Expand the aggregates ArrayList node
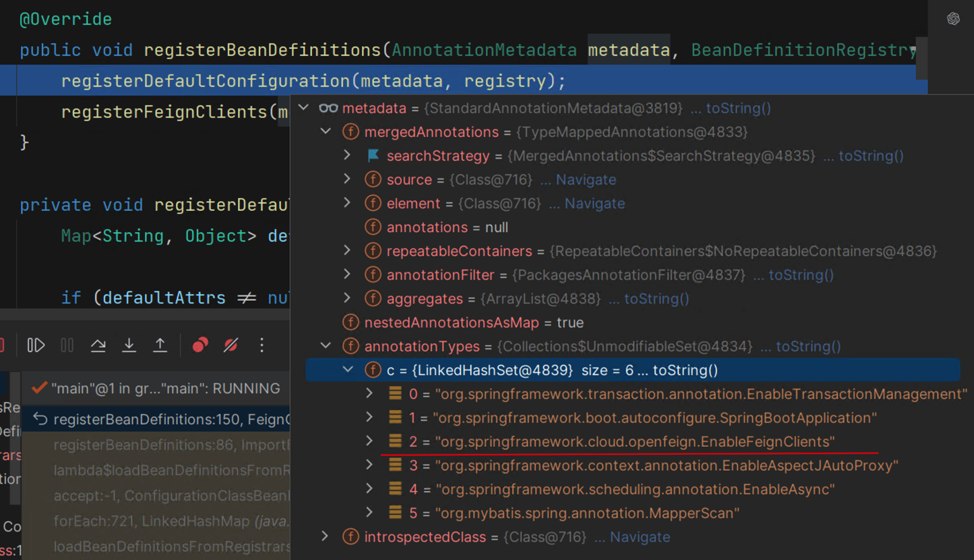This screenshot has height=560, width=974. pyautogui.click(x=347, y=298)
